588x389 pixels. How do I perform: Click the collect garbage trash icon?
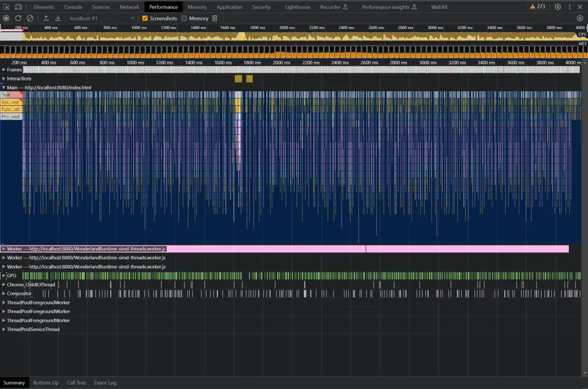coord(215,19)
